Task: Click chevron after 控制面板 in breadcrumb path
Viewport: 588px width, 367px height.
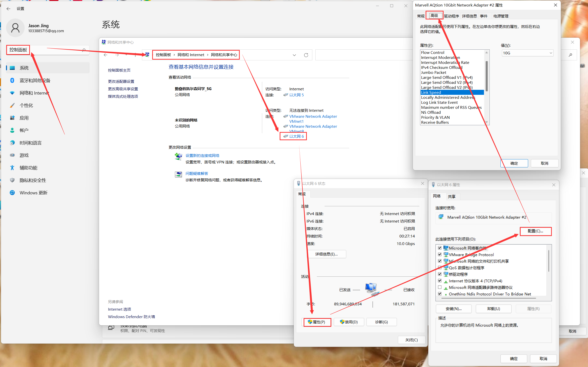Action: click(x=174, y=55)
